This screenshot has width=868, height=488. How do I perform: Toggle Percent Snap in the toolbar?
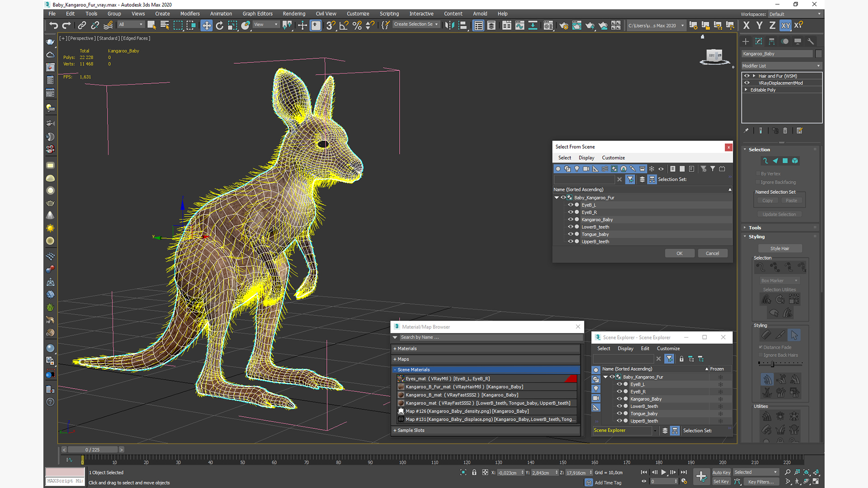click(x=357, y=25)
